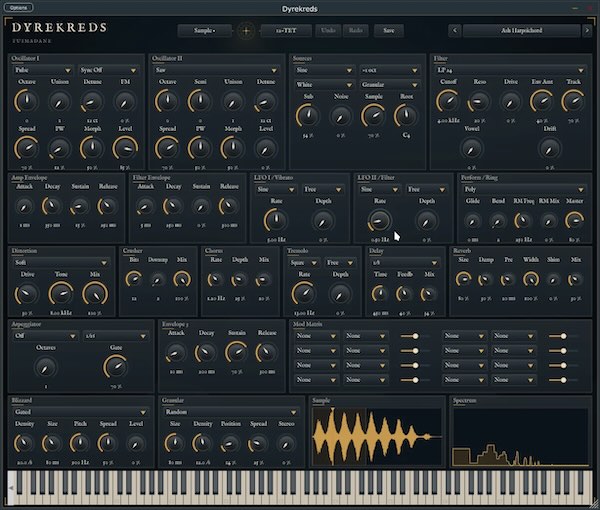The width and height of the screenshot is (600, 510).
Task: Click the Spectrum analyzer display
Action: (x=520, y=437)
